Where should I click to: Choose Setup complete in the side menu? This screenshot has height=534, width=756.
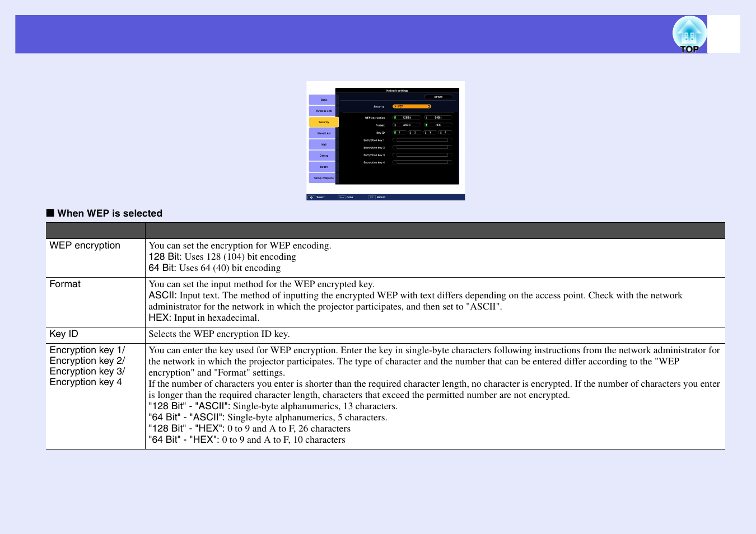coord(323,178)
